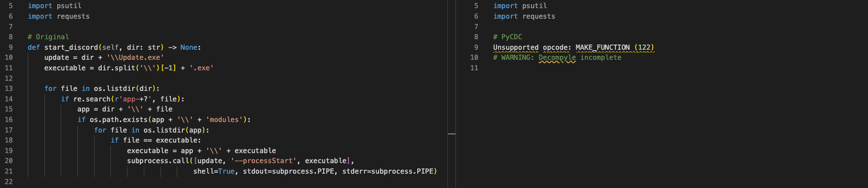Click the MAKE_FUNCTION token in right pane
This screenshot has height=188, width=868.
click(x=603, y=47)
